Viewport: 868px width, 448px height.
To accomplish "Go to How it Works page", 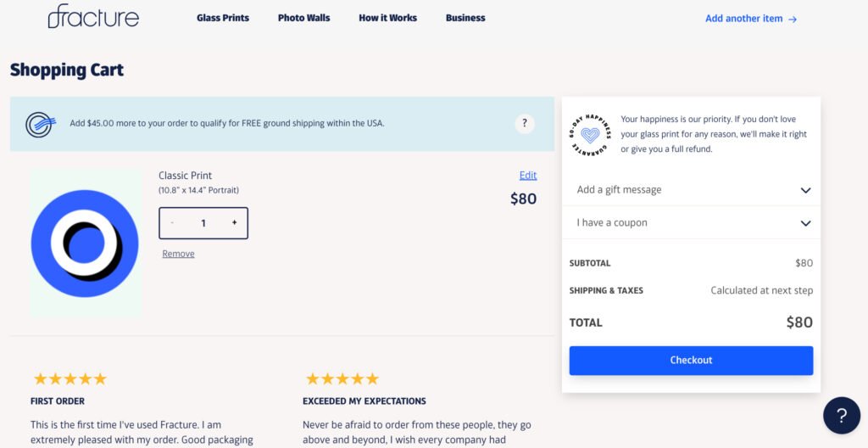I will click(387, 18).
